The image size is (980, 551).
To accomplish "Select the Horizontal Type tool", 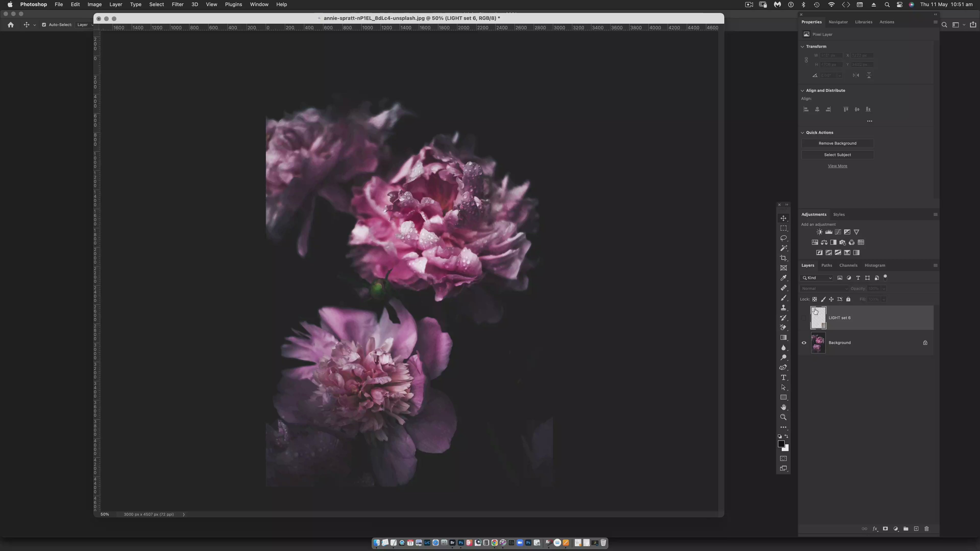I will coord(783,378).
